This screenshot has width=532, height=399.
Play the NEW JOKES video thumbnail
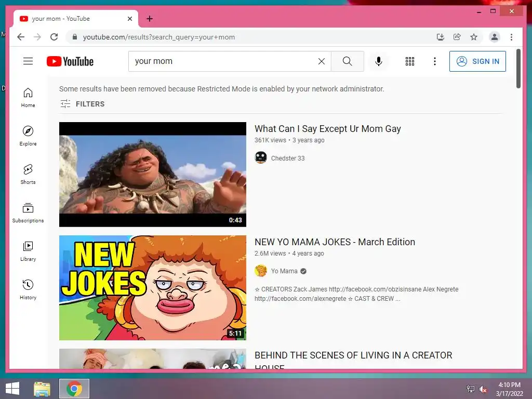click(x=153, y=288)
